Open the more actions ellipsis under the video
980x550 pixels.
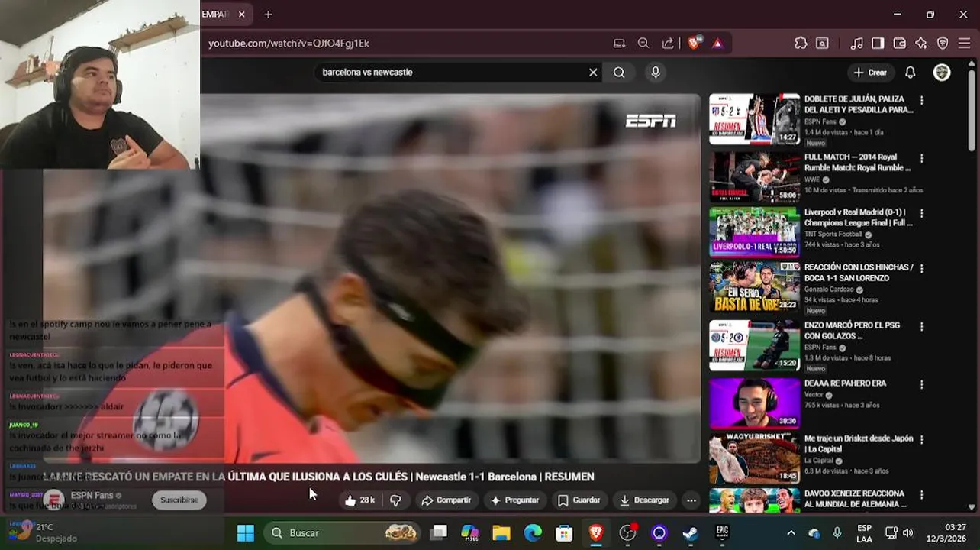(691, 500)
